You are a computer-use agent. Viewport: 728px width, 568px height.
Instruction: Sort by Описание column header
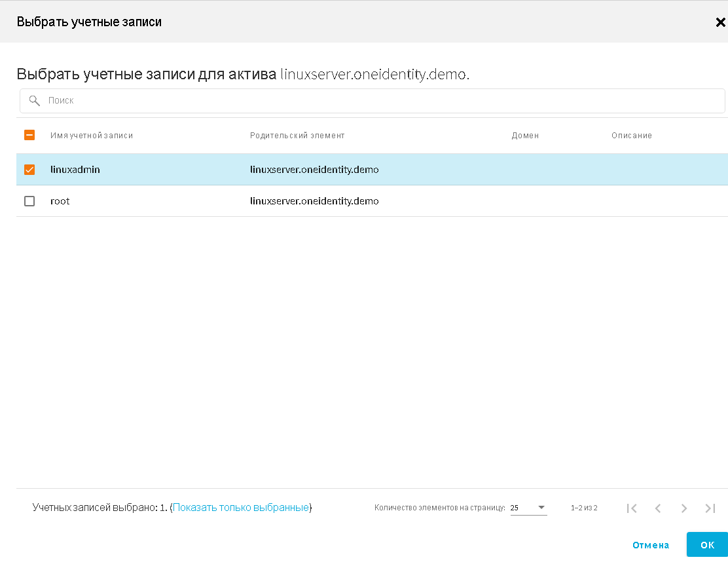632,136
